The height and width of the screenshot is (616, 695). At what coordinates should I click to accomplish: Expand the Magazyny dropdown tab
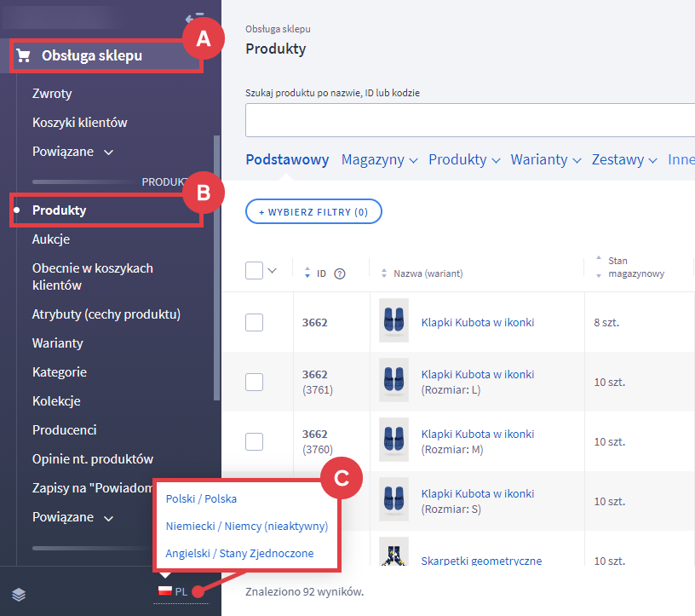[380, 160]
